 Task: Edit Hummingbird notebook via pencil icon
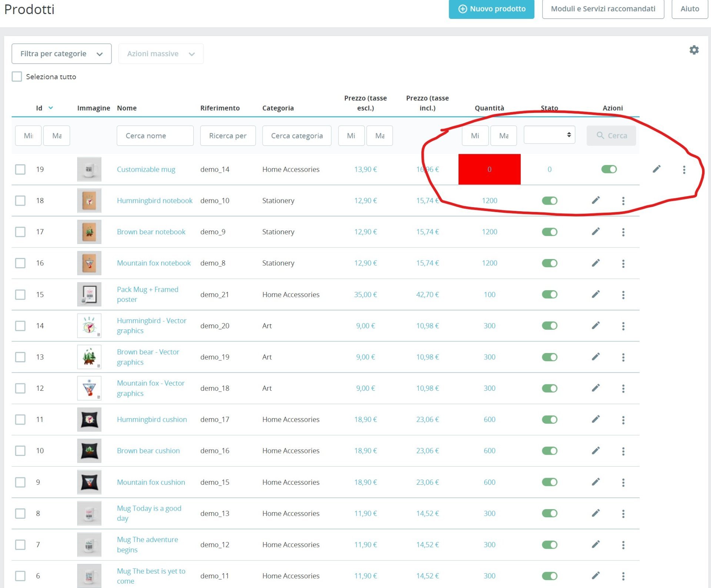(595, 201)
